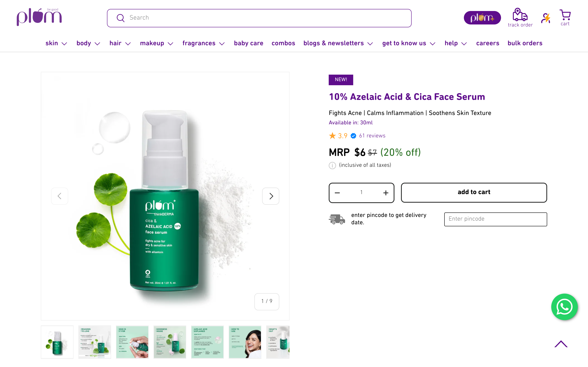This screenshot has height=367, width=588.
Task: Click the taxes info icon
Action: 332,165
